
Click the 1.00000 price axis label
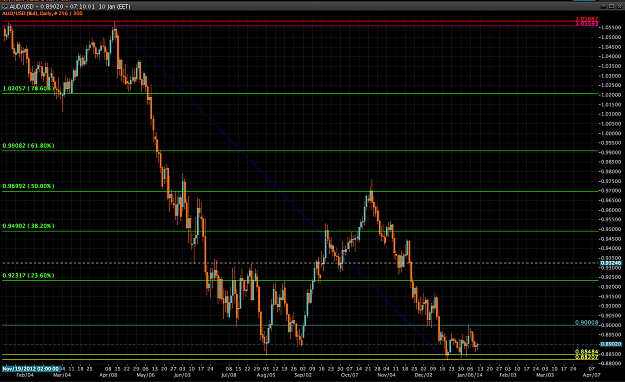coord(612,133)
